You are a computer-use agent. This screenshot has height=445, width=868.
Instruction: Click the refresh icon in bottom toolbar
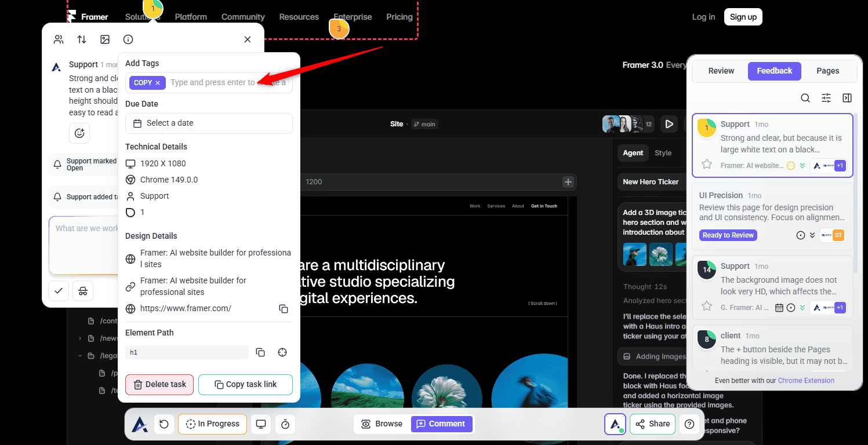pyautogui.click(x=164, y=424)
